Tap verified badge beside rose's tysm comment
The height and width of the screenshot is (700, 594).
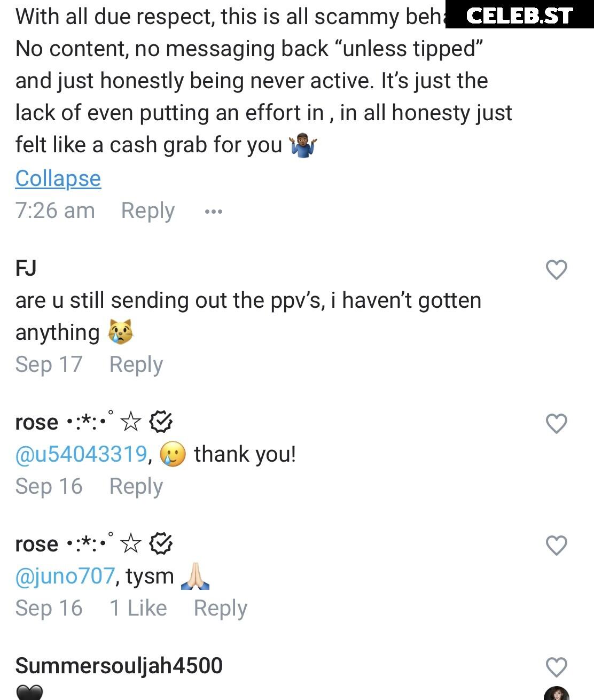pyautogui.click(x=160, y=544)
